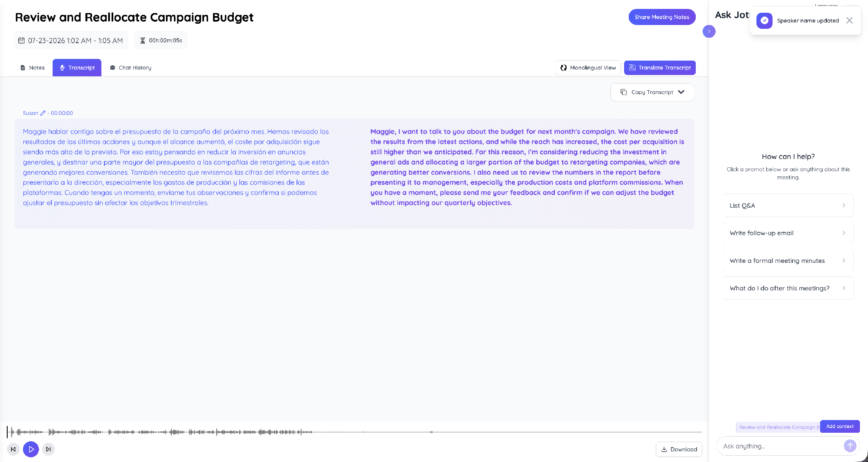This screenshot has height=462, width=868.
Task: Open the Copy Transcript dropdown
Action: click(652, 92)
